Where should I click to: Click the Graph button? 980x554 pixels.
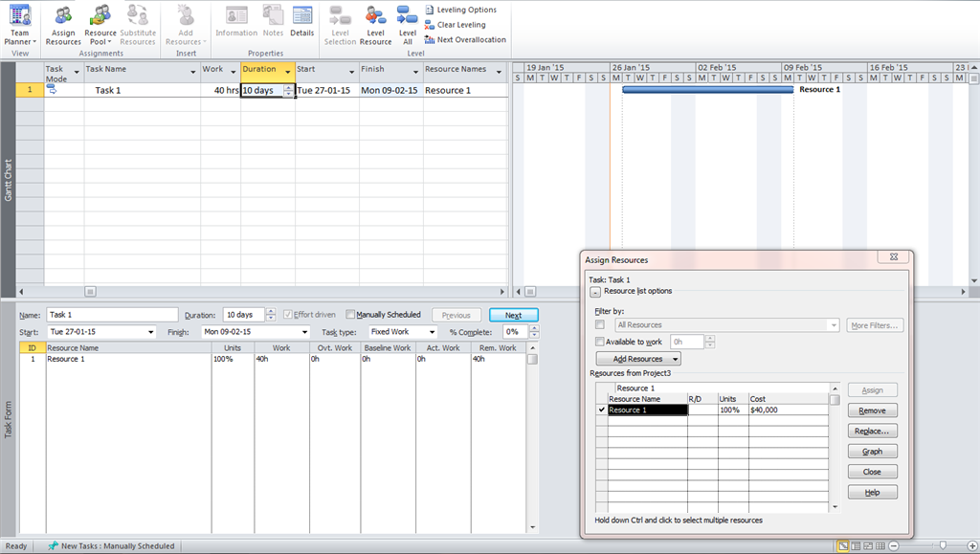(873, 452)
